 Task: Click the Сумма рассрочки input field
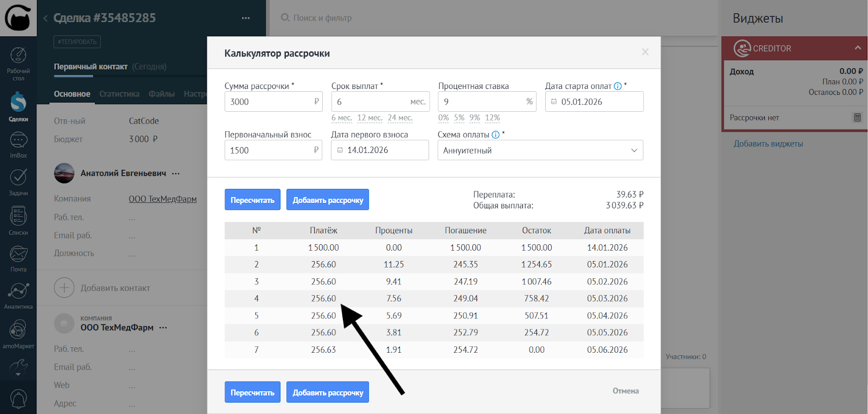click(x=269, y=101)
